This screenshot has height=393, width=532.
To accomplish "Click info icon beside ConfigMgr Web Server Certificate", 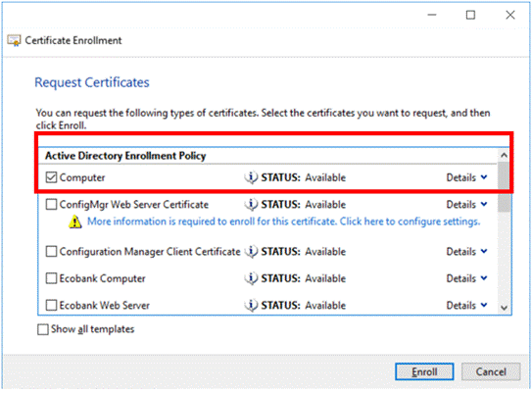I will pos(251,204).
